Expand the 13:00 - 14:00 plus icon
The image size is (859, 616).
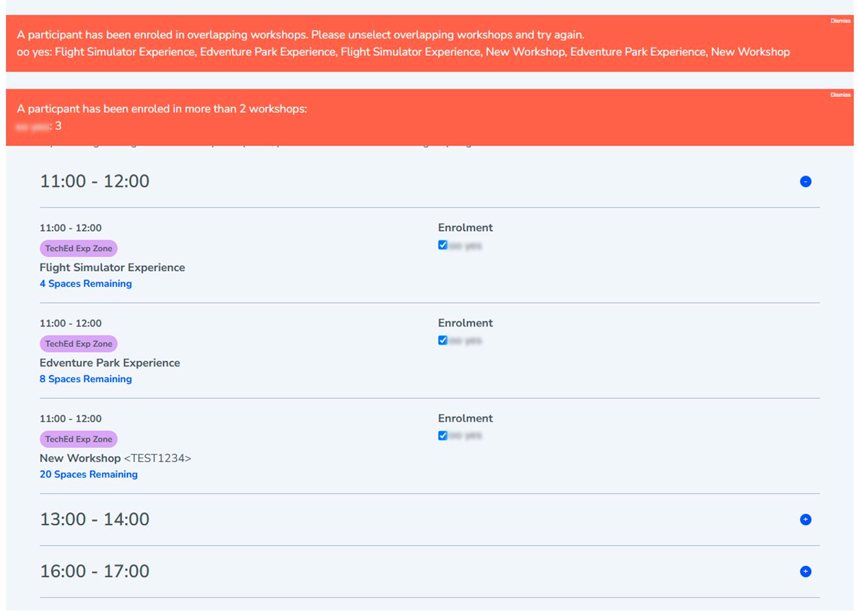coord(805,519)
